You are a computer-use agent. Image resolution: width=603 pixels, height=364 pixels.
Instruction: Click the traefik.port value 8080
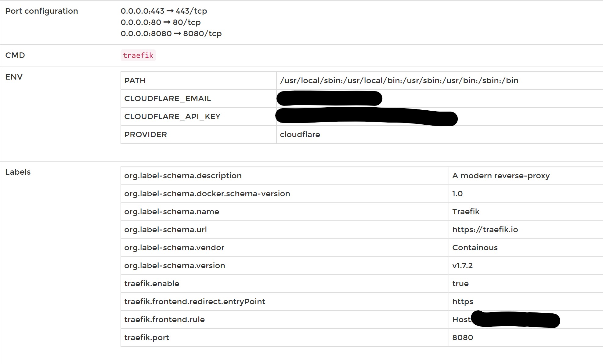coord(462,337)
